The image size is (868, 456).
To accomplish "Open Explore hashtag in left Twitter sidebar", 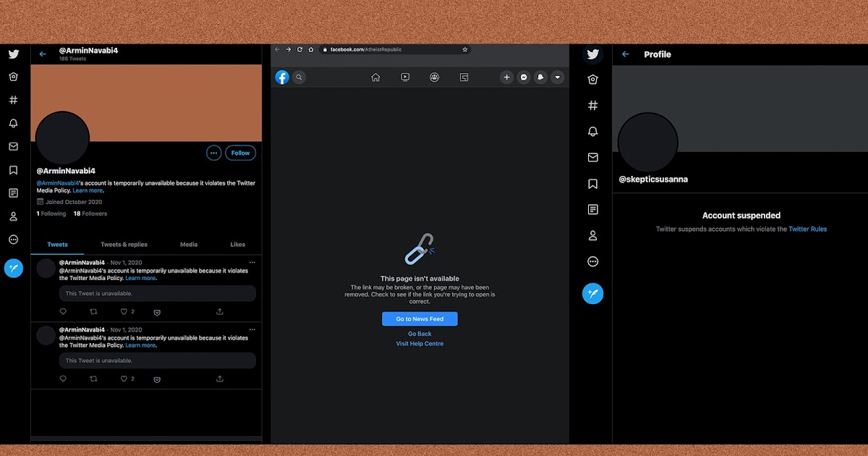I will click(x=13, y=100).
